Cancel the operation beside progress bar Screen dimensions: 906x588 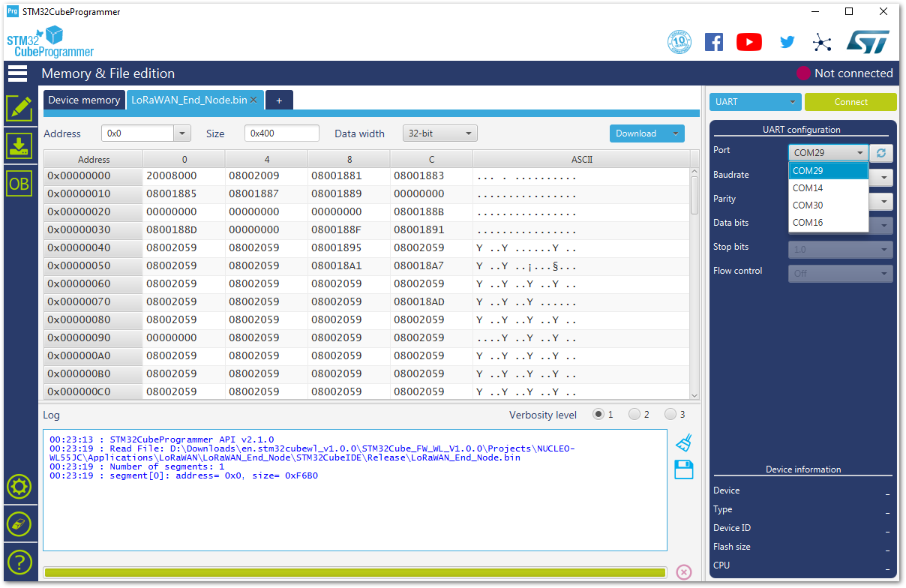point(684,571)
